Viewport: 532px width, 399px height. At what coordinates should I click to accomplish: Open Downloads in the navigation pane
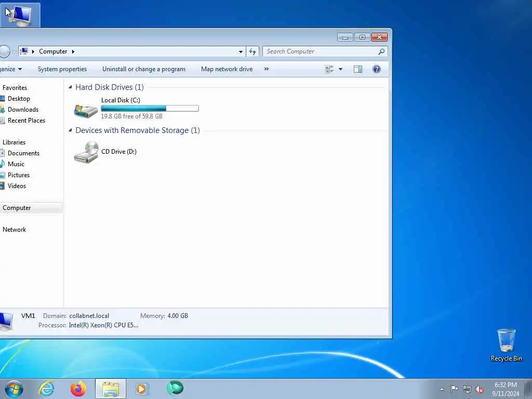23,109
